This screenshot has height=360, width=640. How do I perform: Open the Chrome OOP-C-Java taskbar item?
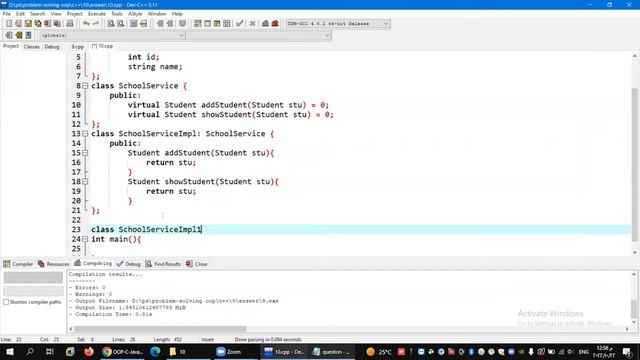(x=122, y=351)
